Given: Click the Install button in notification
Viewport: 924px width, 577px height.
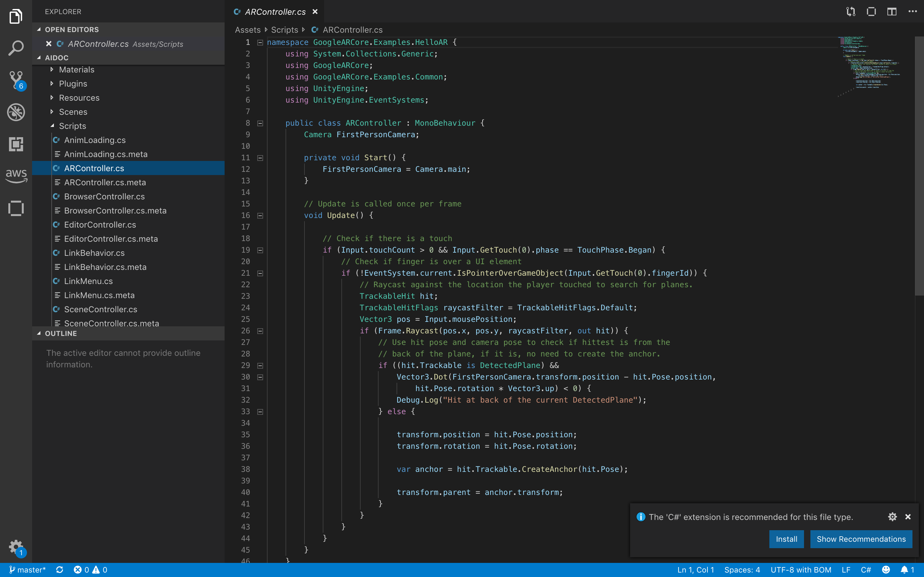Looking at the screenshot, I should click(786, 539).
